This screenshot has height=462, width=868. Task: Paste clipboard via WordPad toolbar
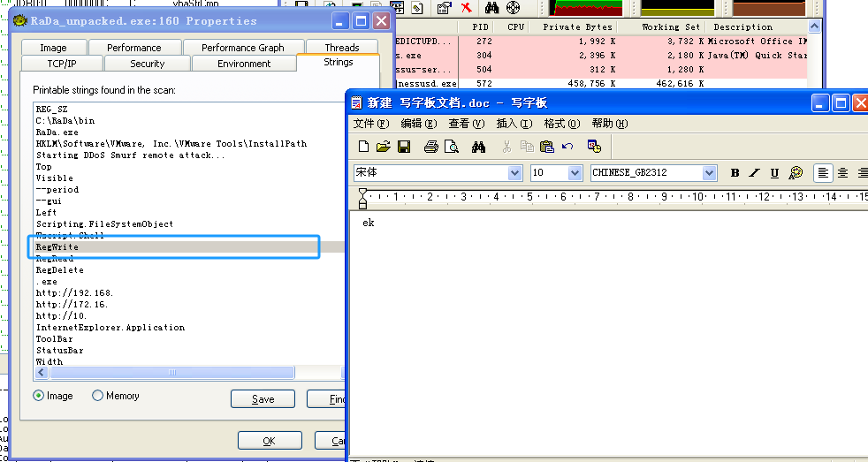coord(547,147)
